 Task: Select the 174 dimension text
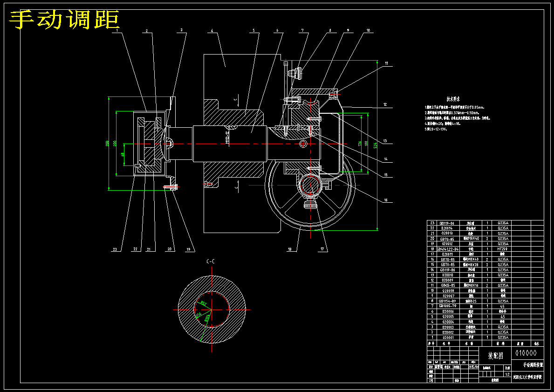(x=359, y=144)
